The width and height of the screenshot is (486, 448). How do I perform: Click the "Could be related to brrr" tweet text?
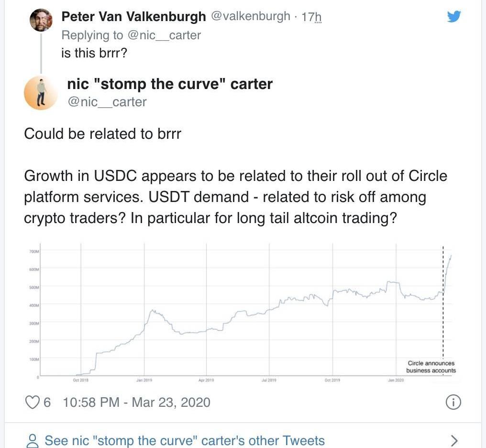(102, 134)
